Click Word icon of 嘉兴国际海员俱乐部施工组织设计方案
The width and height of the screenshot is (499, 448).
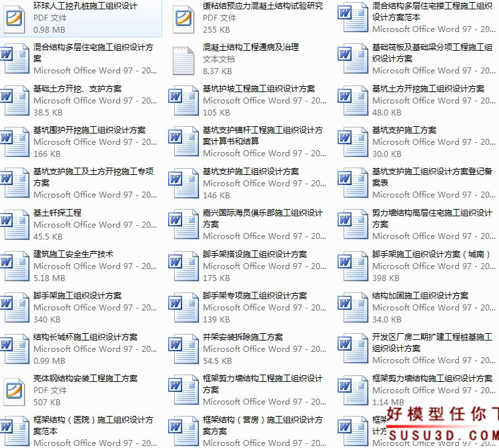coord(183,224)
